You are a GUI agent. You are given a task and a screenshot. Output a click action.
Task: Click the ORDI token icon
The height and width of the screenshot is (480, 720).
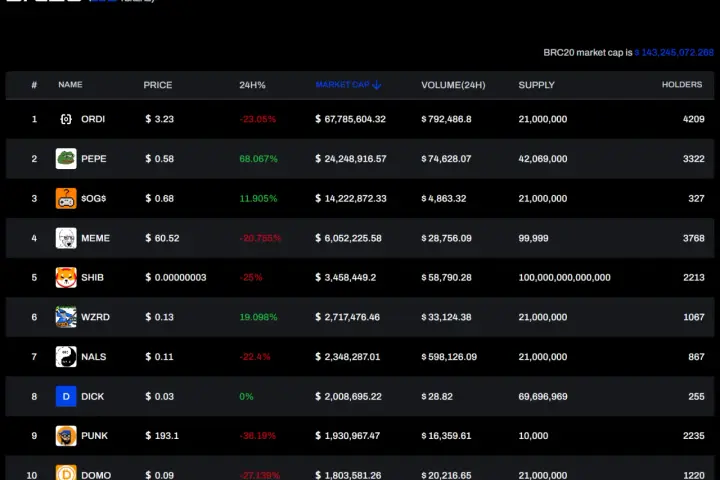[x=66, y=119]
